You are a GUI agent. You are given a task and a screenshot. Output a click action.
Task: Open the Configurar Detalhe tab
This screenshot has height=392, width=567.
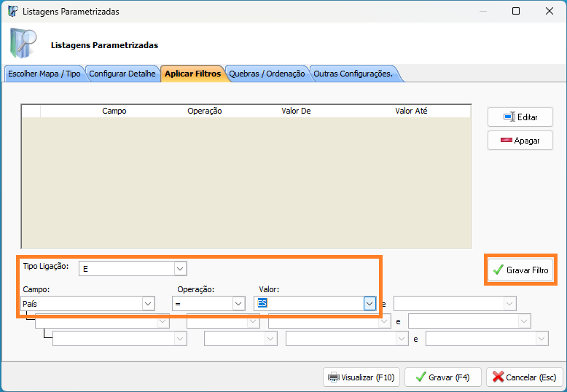pos(122,74)
